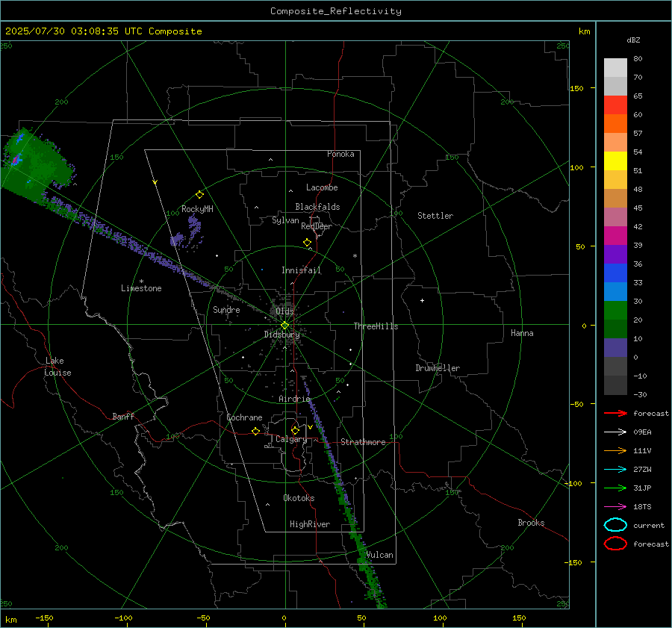This screenshot has height=628, width=672.
Task: Click the 18TS legend label
Action: pyautogui.click(x=642, y=507)
